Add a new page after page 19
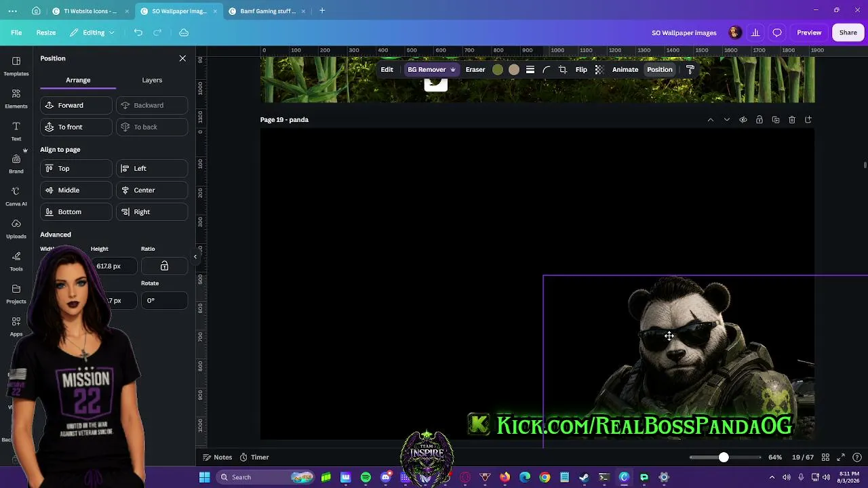 point(808,120)
